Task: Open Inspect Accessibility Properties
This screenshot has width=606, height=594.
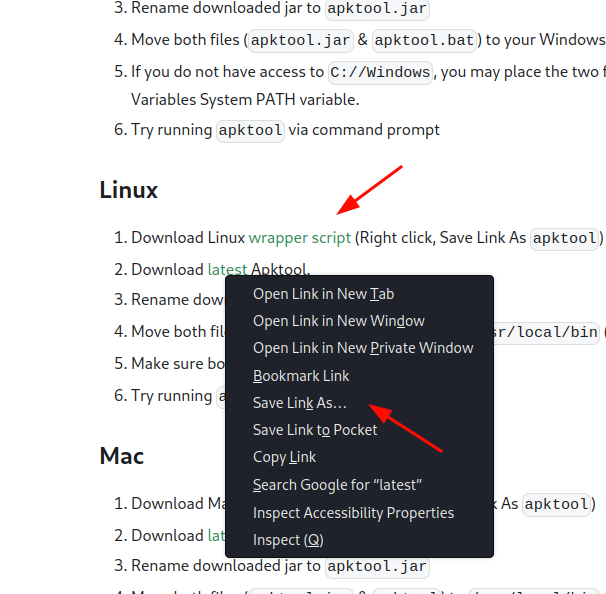Action: [x=359, y=513]
